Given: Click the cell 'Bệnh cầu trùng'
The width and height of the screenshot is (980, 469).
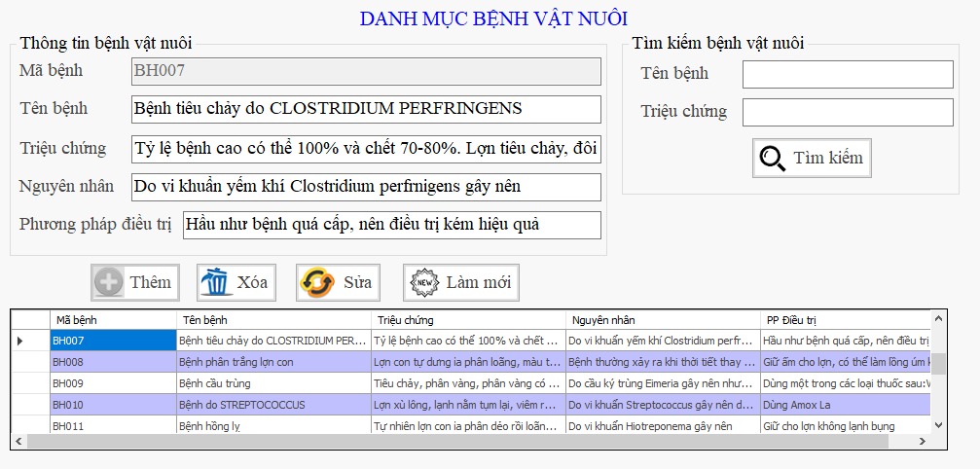Looking at the screenshot, I should click(273, 383).
